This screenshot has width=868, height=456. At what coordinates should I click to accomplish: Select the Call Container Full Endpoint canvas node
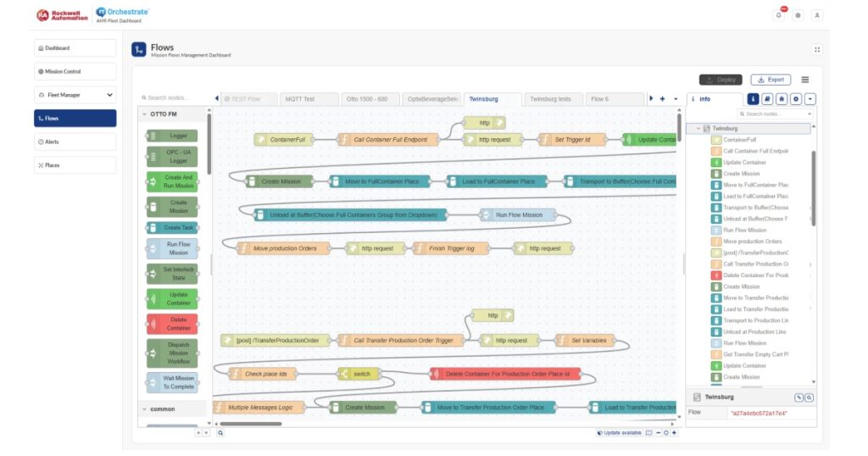[x=387, y=140]
